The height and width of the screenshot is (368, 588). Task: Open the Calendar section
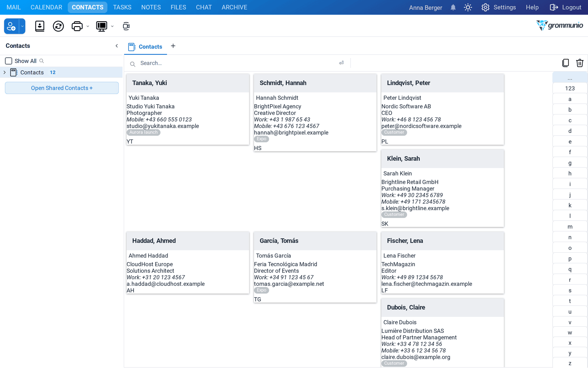click(x=47, y=7)
